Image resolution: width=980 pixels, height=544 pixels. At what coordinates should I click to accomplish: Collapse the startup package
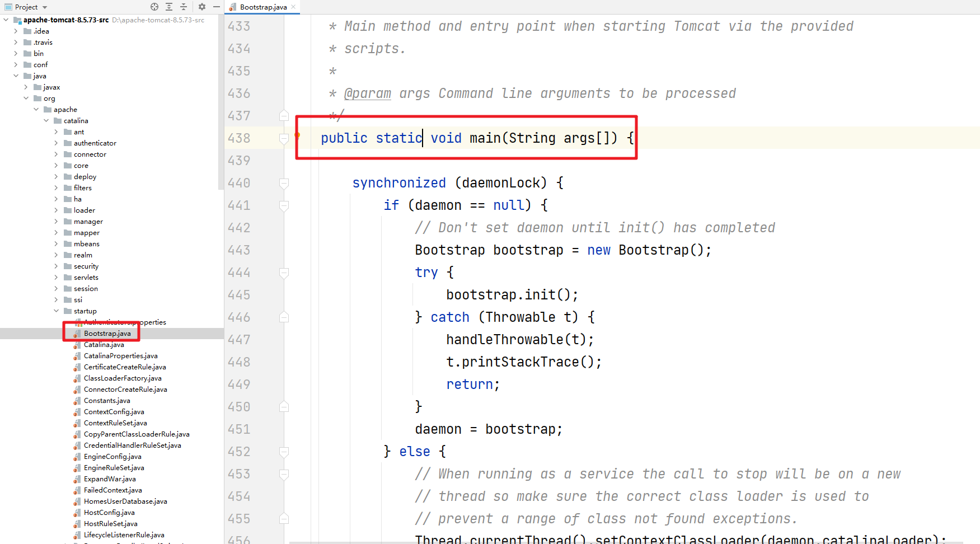(x=56, y=311)
